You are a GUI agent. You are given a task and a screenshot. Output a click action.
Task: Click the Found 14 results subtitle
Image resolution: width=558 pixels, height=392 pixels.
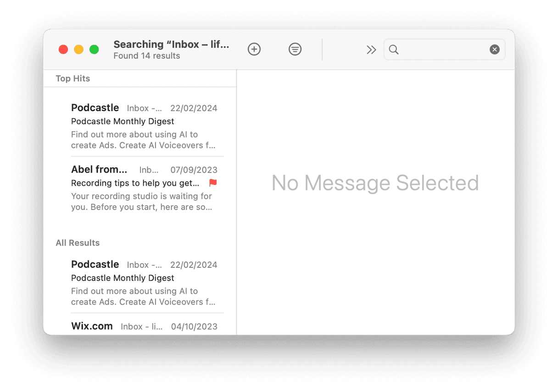(x=146, y=56)
